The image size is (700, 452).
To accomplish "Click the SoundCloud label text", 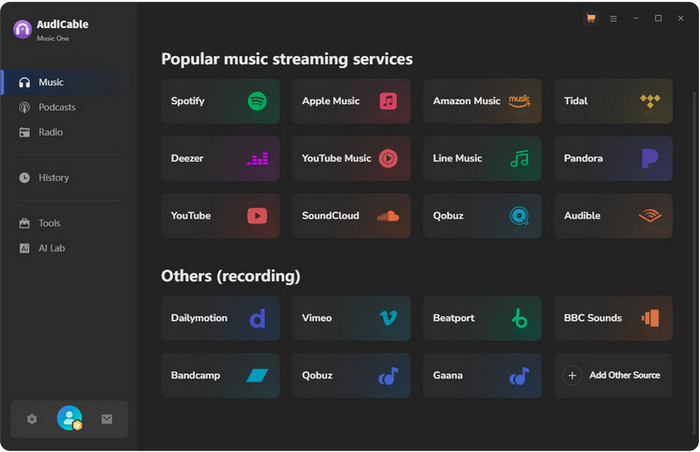I will (x=330, y=216).
